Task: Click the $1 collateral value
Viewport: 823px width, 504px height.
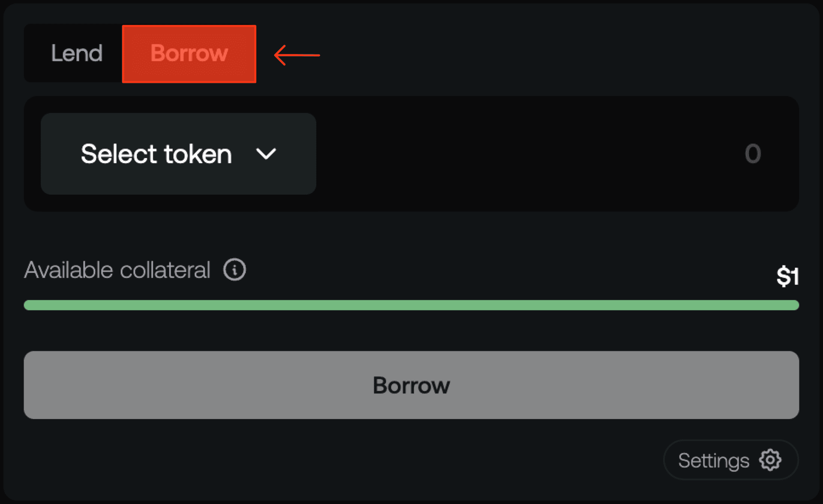Action: (787, 276)
